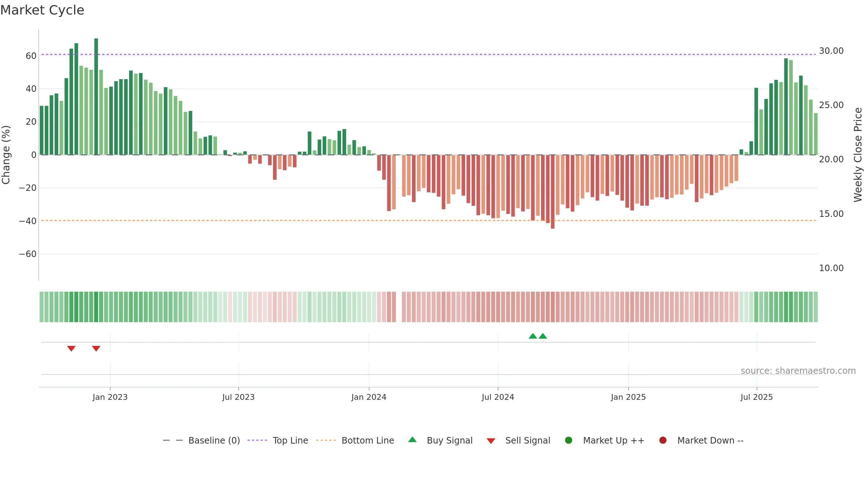Click the source: sharemaestro.com text

point(798,371)
